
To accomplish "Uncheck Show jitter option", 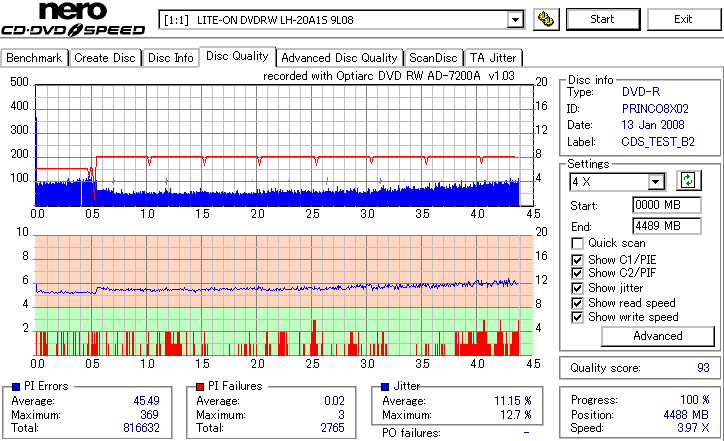I will coord(577,288).
